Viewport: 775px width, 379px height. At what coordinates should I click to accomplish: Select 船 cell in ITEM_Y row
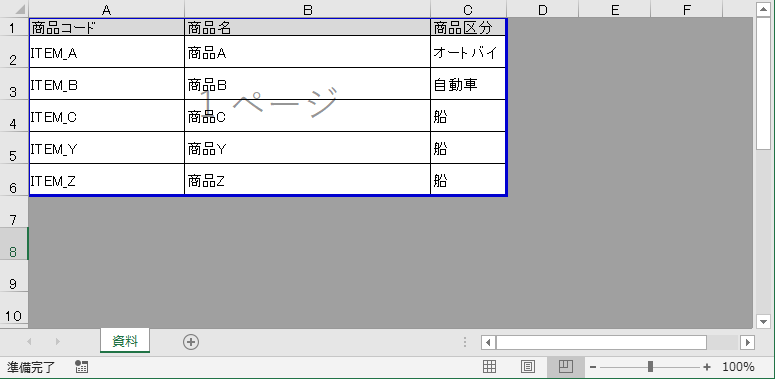pyautogui.click(x=468, y=148)
